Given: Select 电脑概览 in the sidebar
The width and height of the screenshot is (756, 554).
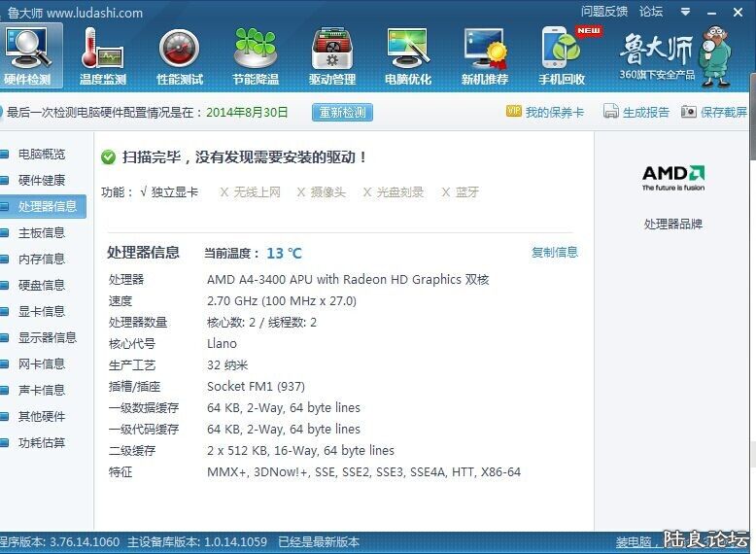Looking at the screenshot, I should click(42, 154).
